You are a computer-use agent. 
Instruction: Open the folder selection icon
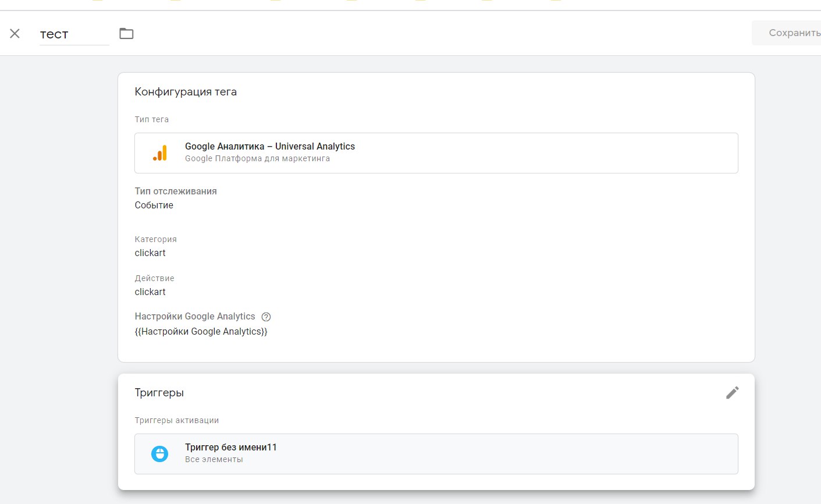pos(126,34)
